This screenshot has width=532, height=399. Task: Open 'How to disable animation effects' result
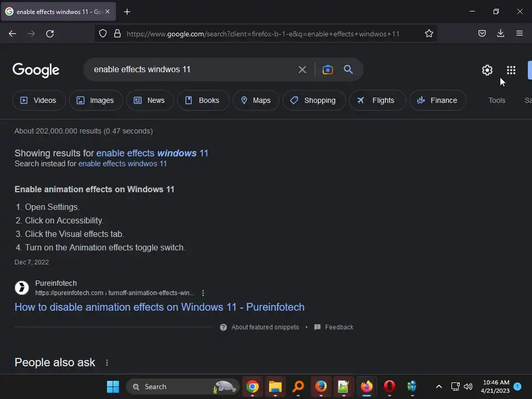(159, 307)
